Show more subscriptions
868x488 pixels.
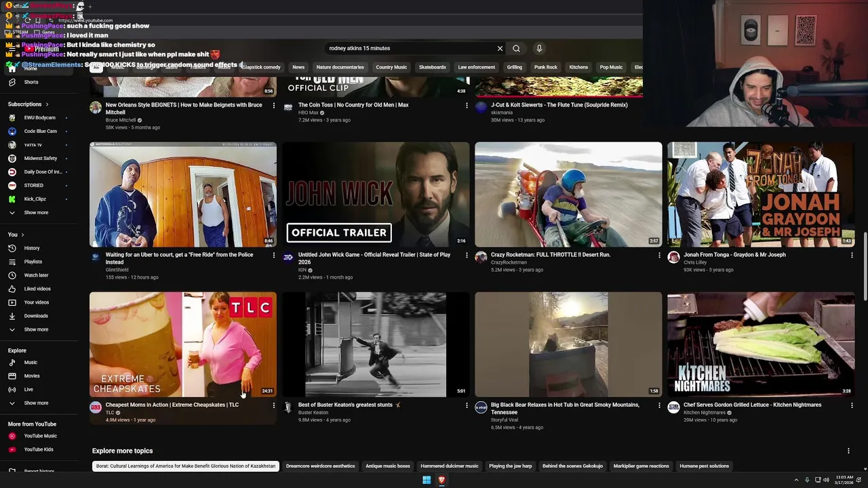click(x=36, y=213)
